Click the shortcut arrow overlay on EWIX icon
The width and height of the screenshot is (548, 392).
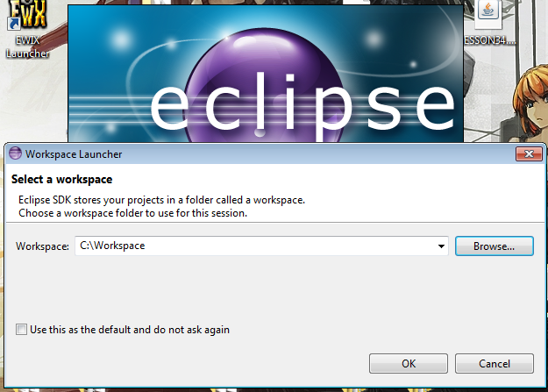point(14,25)
